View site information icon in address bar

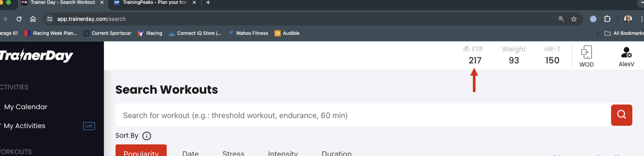click(49, 19)
